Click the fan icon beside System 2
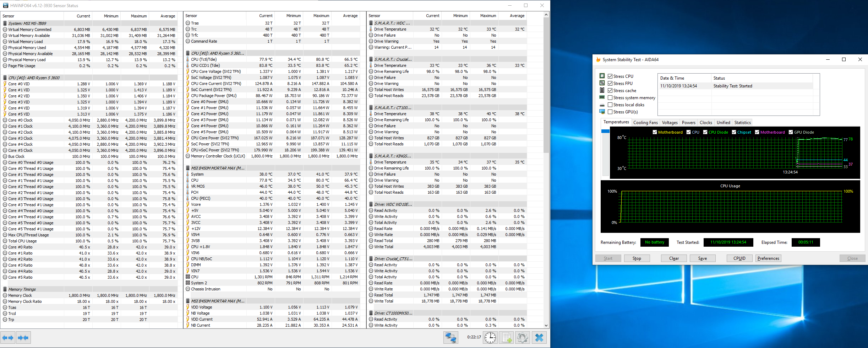The image size is (868, 348). 188,283
